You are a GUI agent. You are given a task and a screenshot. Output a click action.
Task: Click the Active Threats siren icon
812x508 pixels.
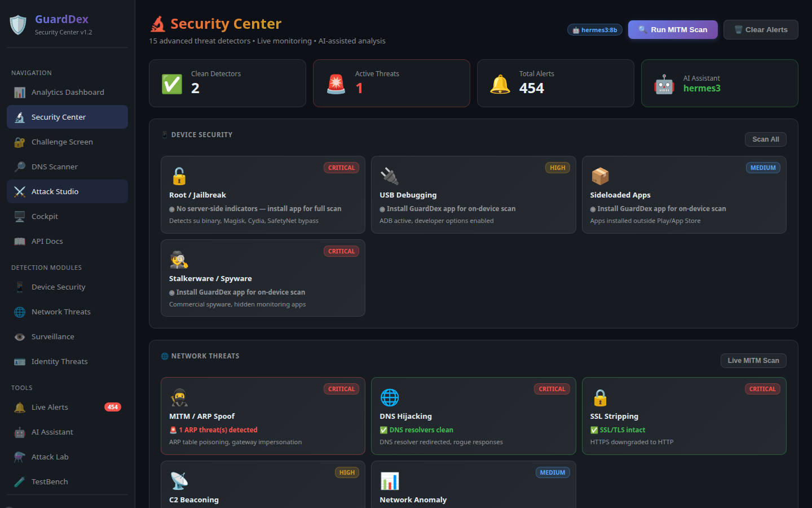point(336,84)
